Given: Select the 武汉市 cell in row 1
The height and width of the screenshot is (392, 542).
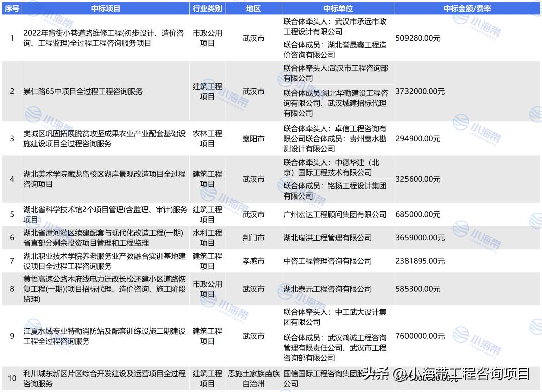Looking at the screenshot, I should click(254, 37).
